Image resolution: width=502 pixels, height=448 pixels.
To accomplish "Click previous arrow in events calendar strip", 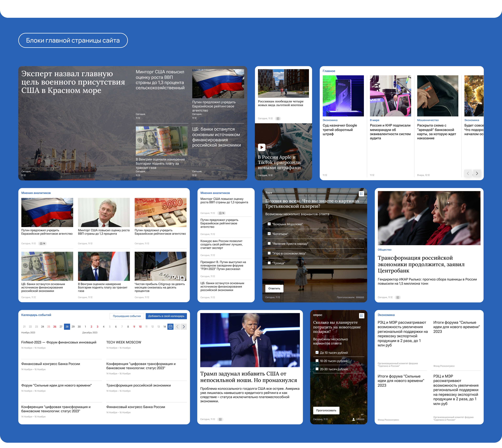I will (177, 327).
